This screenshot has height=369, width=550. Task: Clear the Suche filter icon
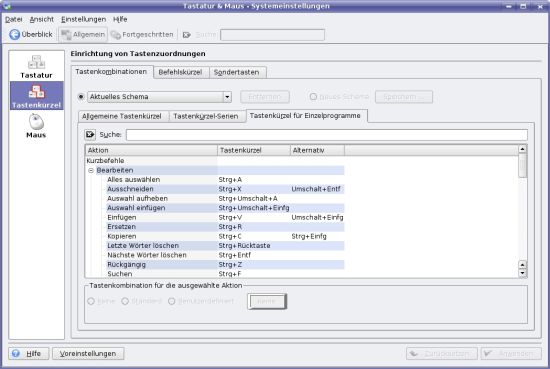(90, 134)
